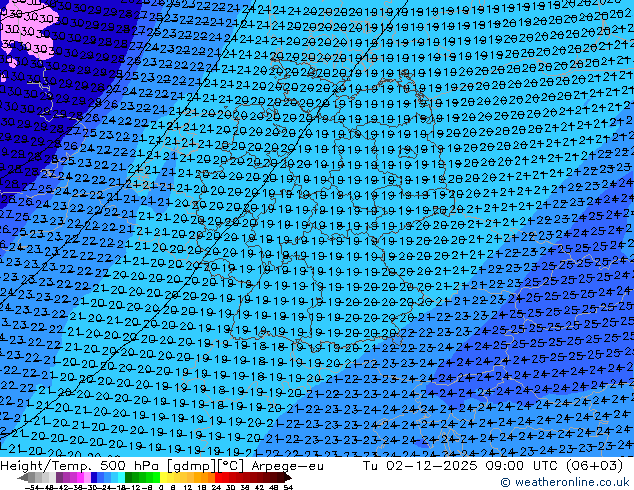Click the yellow legend swatch above 0
The image size is (634, 490).
click(x=163, y=478)
